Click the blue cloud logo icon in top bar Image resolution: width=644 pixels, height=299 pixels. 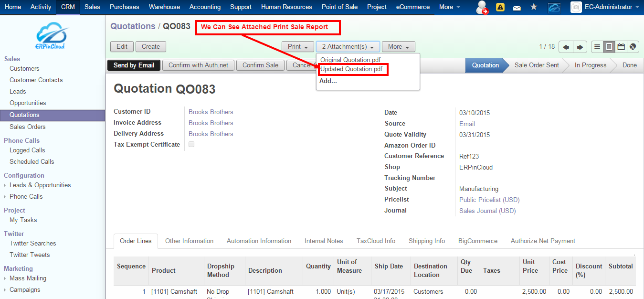click(554, 7)
